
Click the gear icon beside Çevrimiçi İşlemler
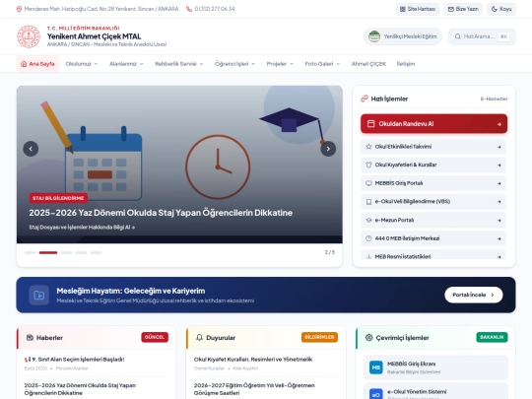[368, 338]
